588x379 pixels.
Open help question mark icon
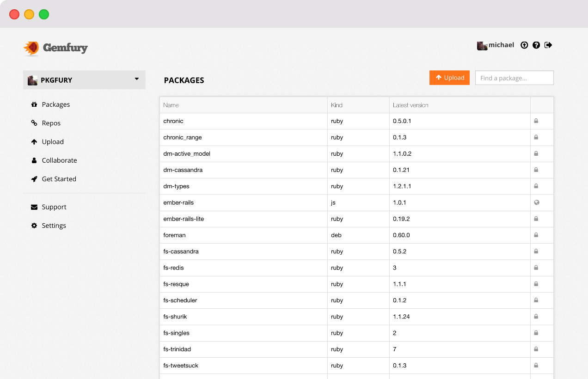pos(536,45)
